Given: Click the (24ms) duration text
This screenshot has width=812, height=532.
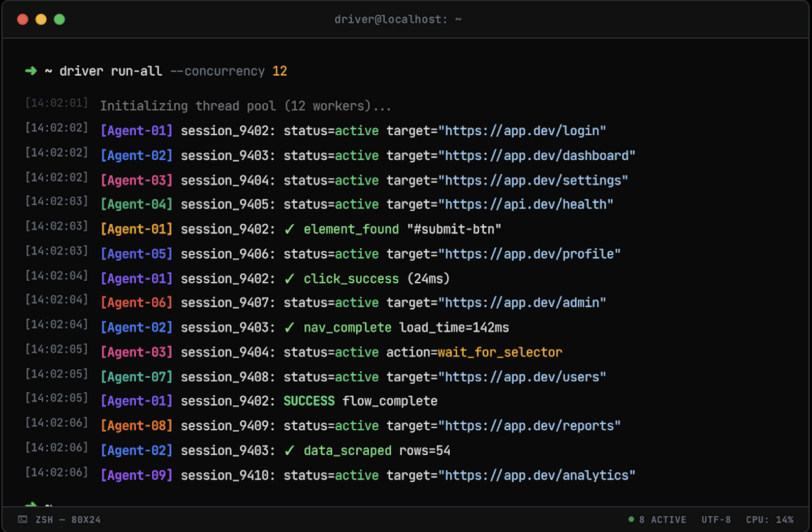Looking at the screenshot, I should tap(428, 279).
